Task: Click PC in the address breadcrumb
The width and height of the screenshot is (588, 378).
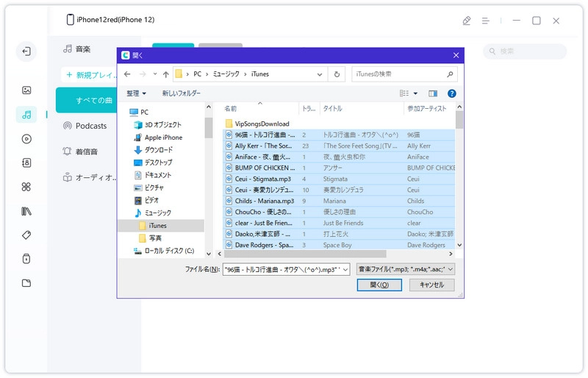Action: (x=197, y=74)
